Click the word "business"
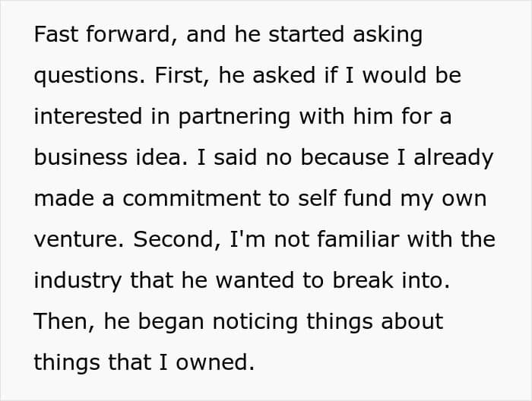This screenshot has height=401, width=532. pos(81,157)
